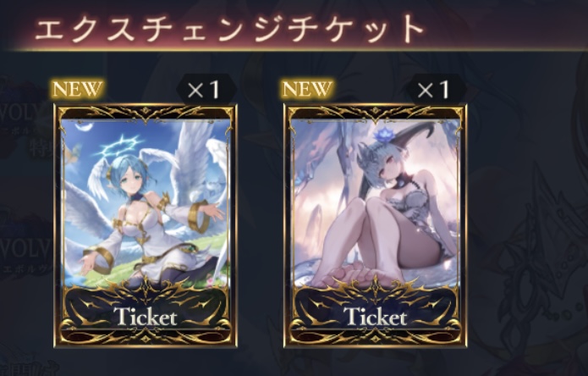Click the glowing halo above the angel's head
This screenshot has width=588, height=376.
[x=119, y=147]
